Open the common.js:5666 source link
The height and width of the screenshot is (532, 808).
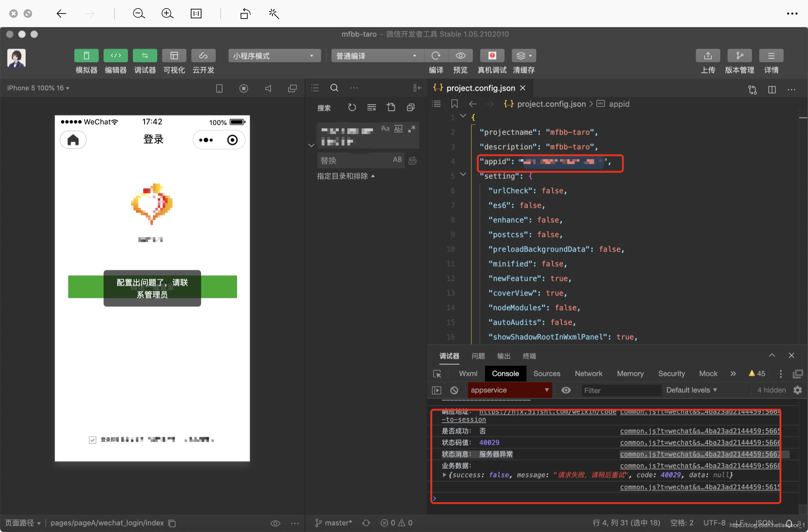(x=699, y=443)
